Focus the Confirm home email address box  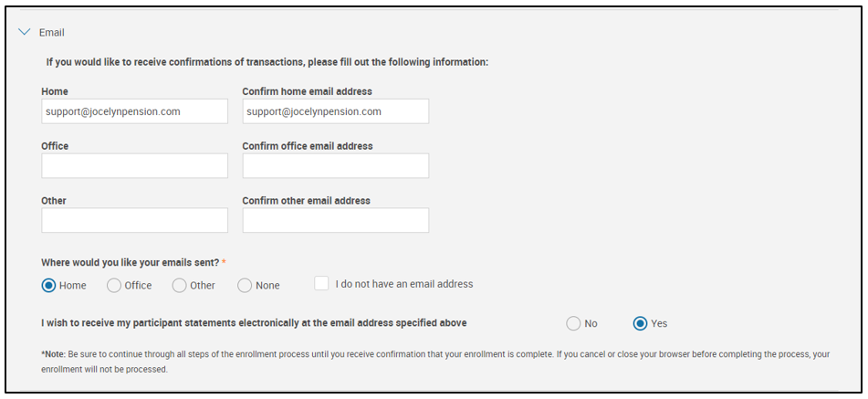(335, 111)
